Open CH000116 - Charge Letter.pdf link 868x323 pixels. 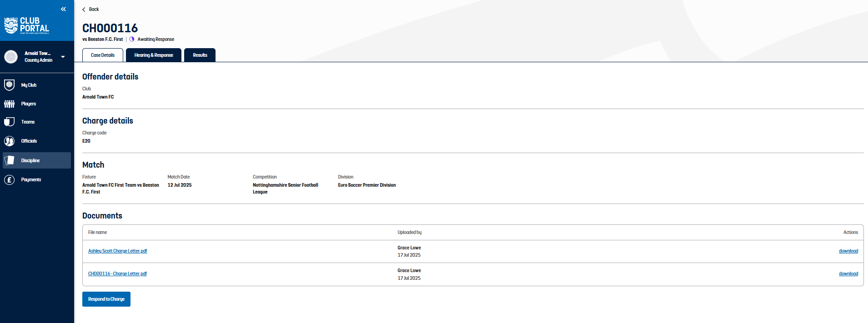(117, 274)
